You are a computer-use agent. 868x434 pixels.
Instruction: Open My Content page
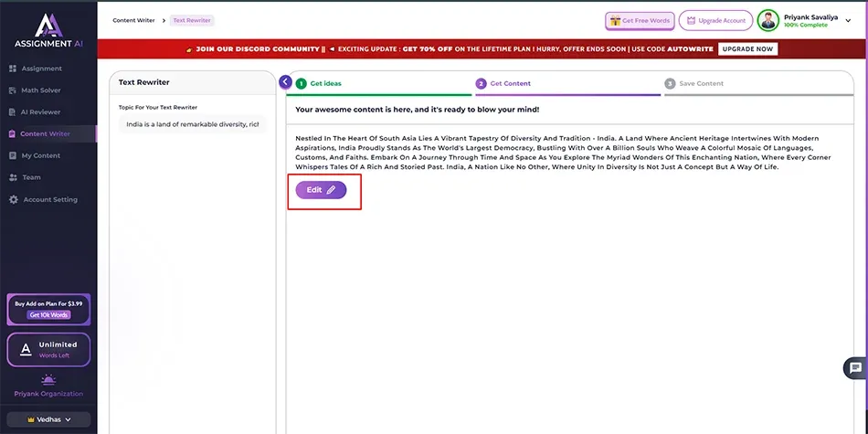pyautogui.click(x=40, y=156)
